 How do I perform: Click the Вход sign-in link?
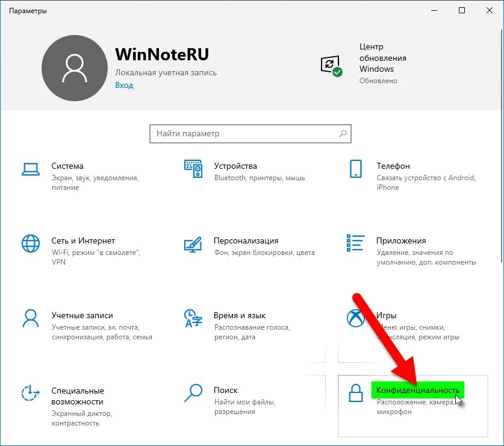coord(124,85)
